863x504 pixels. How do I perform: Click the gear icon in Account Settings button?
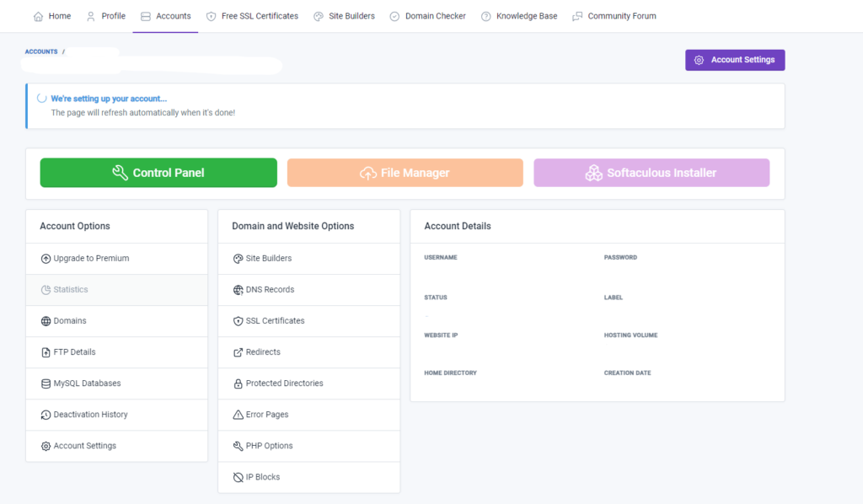[x=699, y=60]
